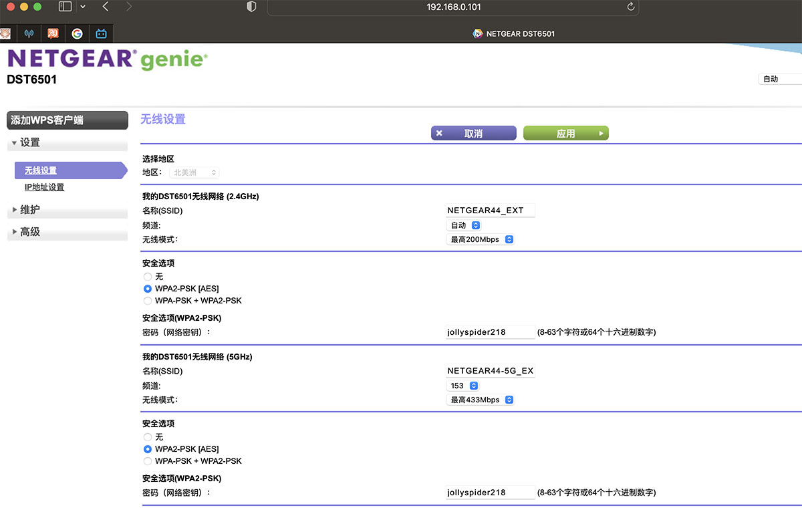This screenshot has width=802, height=532.
Task: Expand the 维护 sidebar section
Action: click(67, 210)
